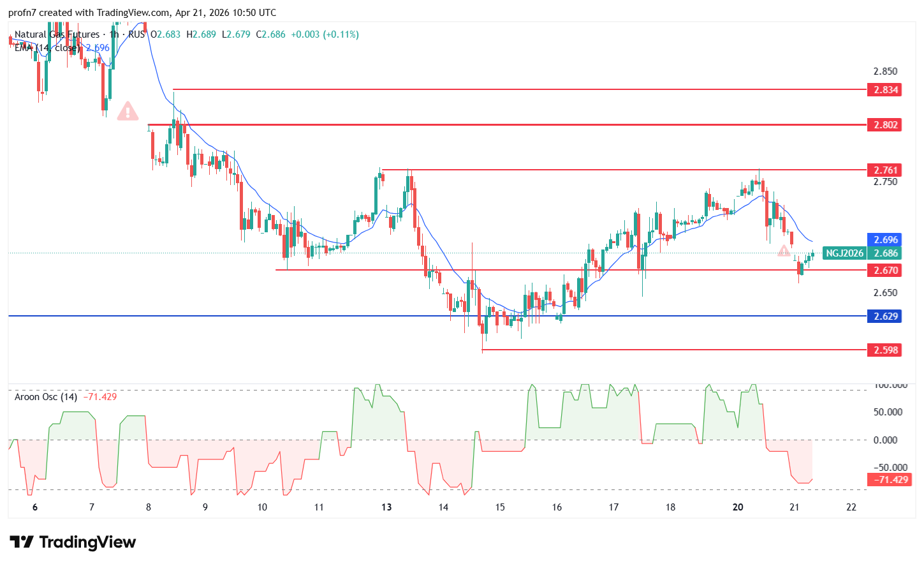Select the red horizontal line at 2.834

520,89
